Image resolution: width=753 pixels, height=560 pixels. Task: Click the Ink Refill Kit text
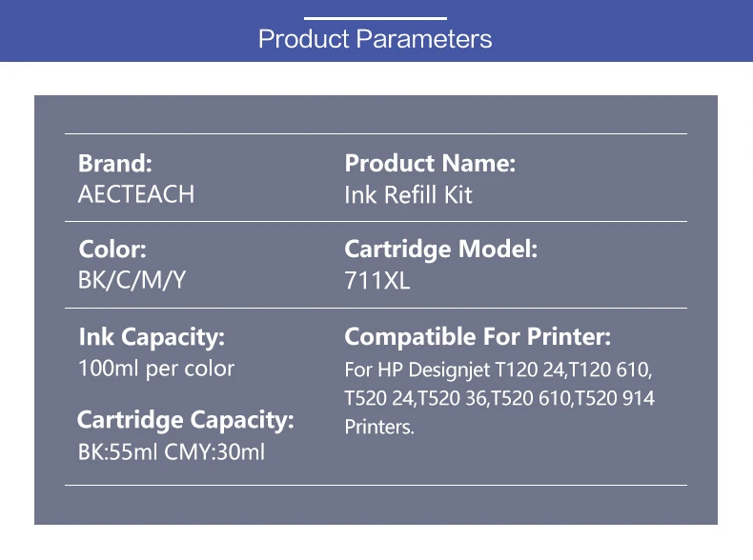pyautogui.click(x=408, y=195)
